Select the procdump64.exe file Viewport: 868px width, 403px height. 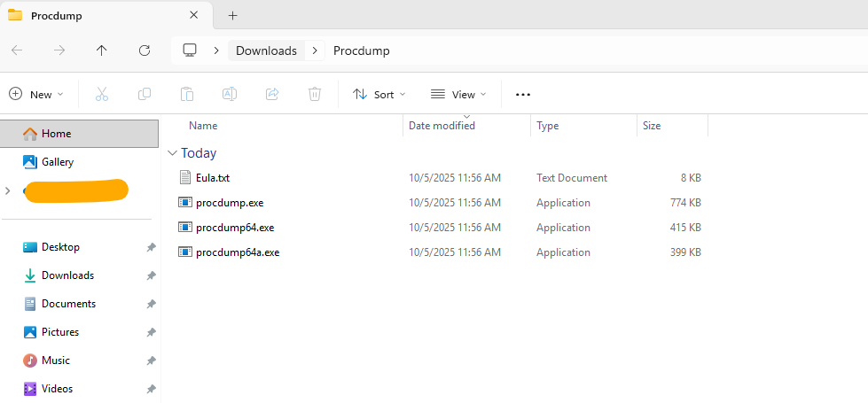pyautogui.click(x=235, y=228)
